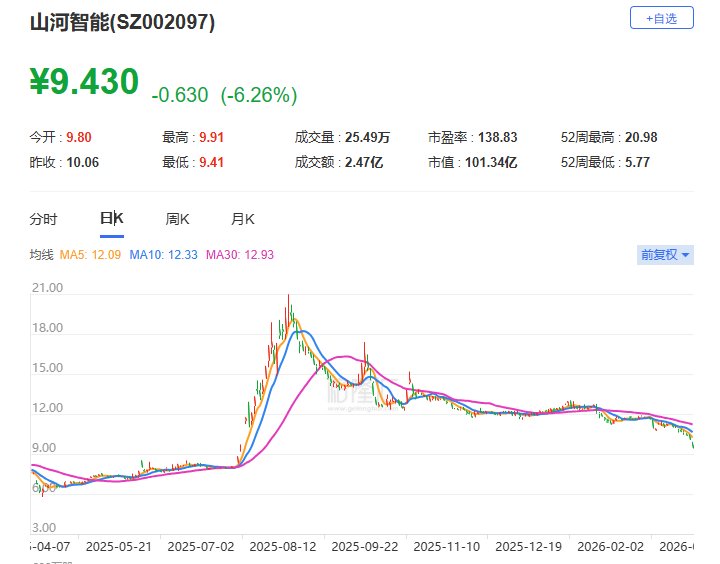
Task: Switch to the 分时 tab
Action: coord(43,219)
